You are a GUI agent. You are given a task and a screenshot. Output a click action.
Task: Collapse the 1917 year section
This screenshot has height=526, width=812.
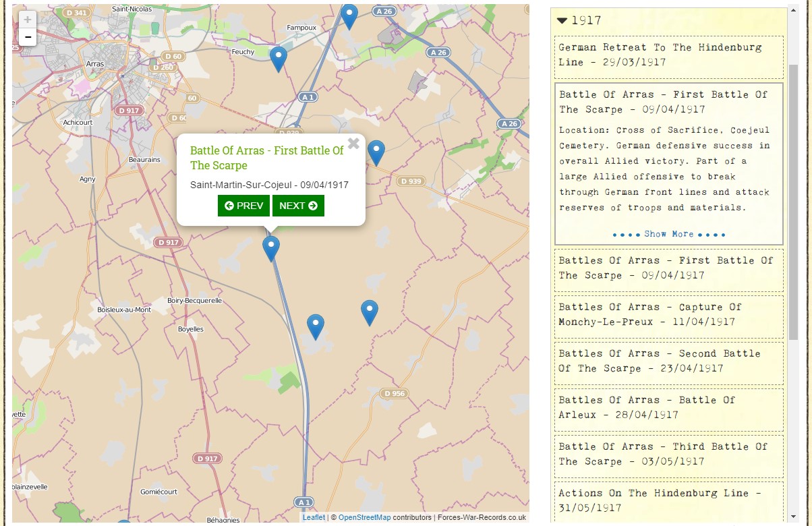pyautogui.click(x=562, y=21)
